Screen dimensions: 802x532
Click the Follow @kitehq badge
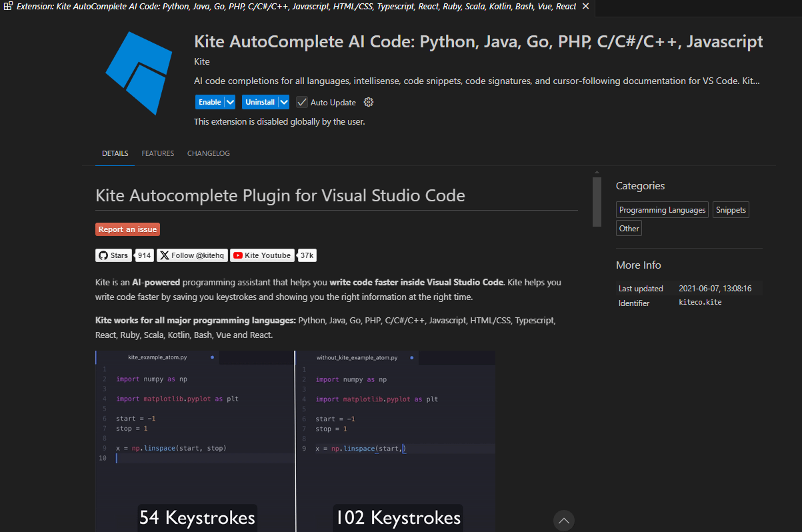pos(193,255)
